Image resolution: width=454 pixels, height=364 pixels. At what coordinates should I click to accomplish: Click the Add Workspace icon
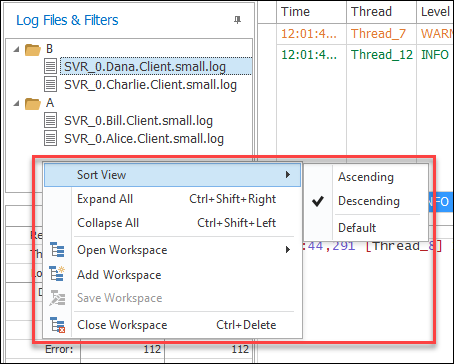57,274
